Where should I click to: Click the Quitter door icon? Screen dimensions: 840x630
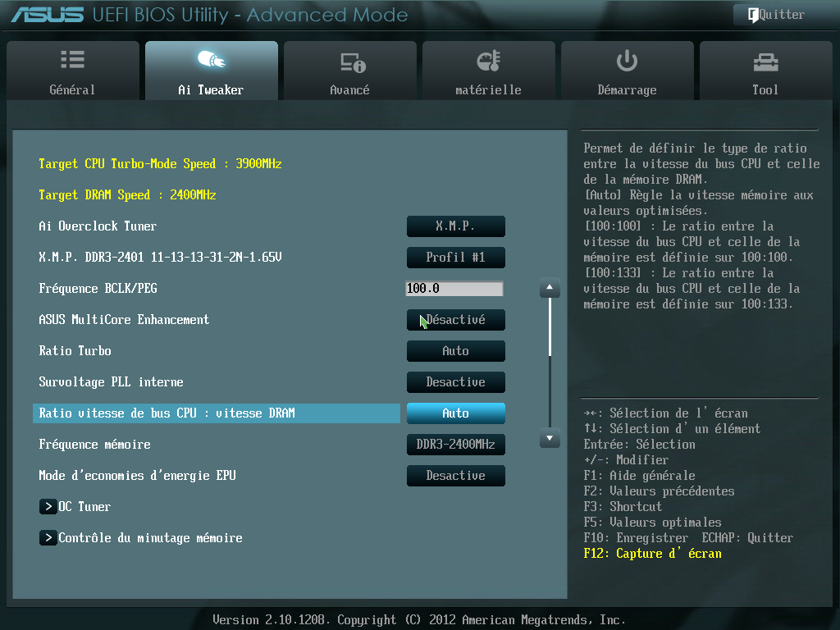pos(753,15)
